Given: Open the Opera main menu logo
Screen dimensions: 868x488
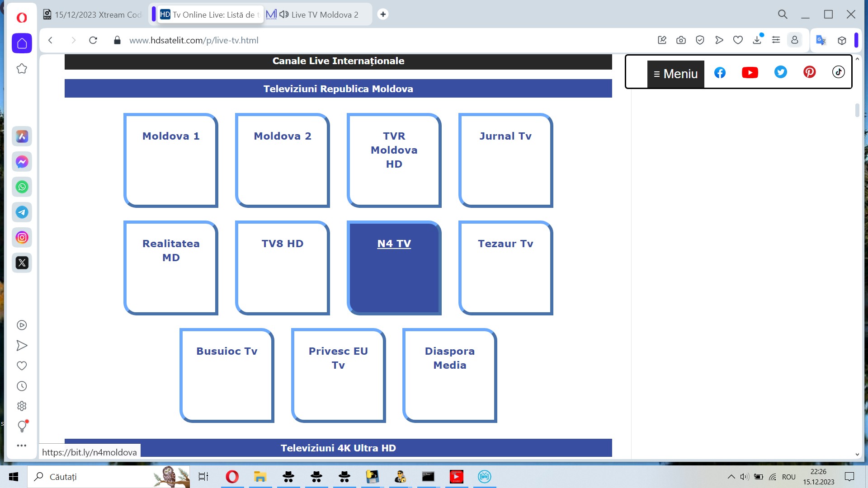Looking at the screenshot, I should 22,17.
